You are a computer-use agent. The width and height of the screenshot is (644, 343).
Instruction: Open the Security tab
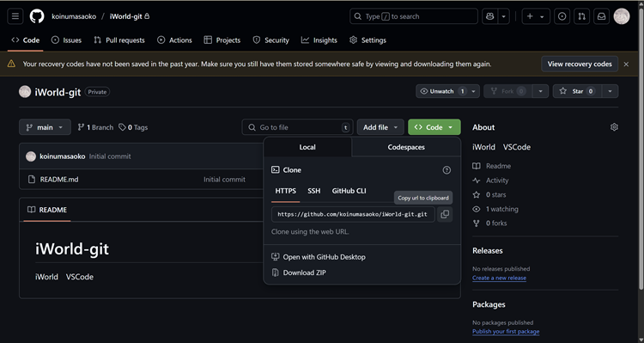coord(271,40)
